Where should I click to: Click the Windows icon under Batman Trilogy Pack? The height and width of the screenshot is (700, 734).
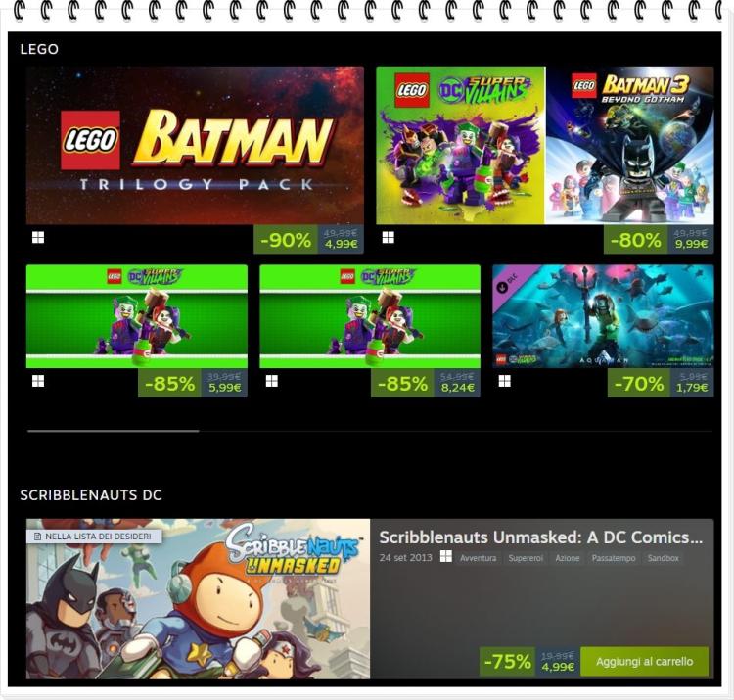[38, 238]
